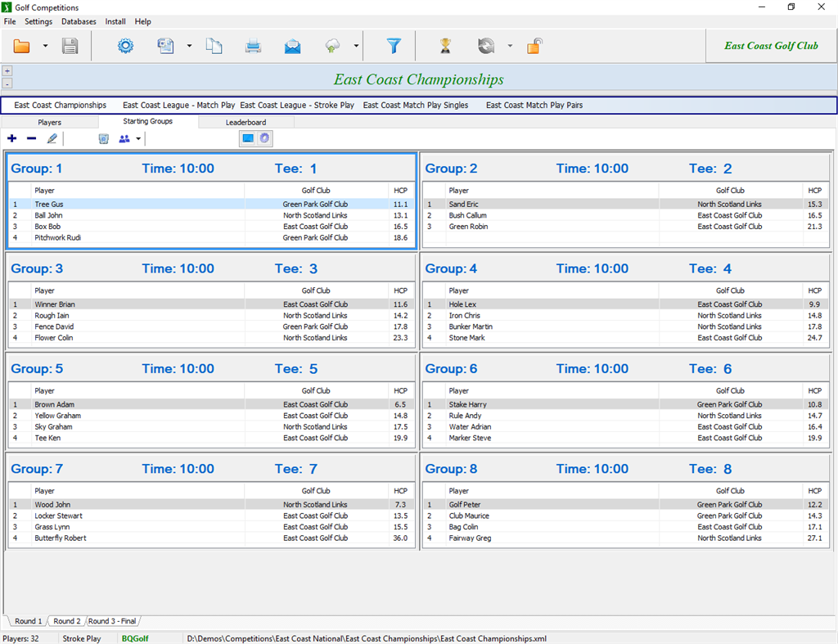
Task: Click the blue filter funnel icon
Action: click(394, 46)
